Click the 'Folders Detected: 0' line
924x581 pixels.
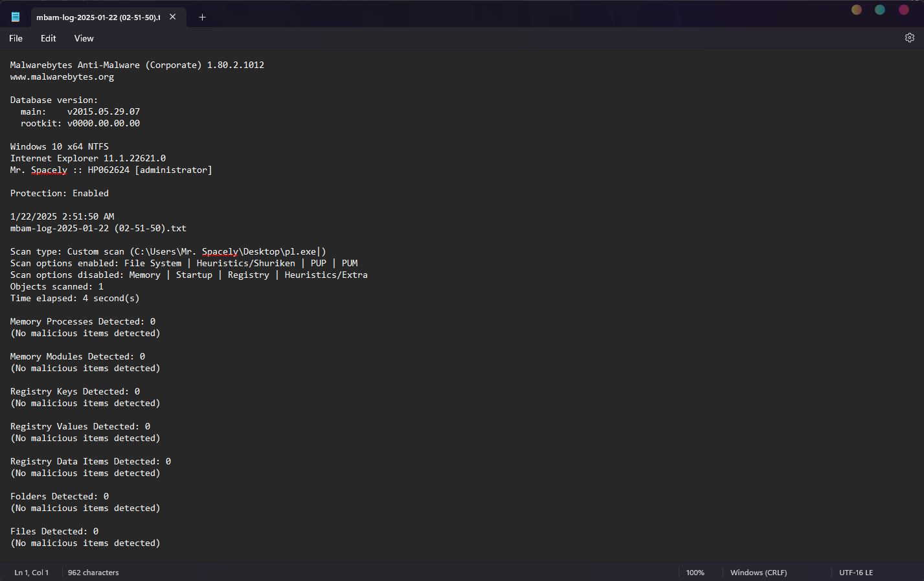(x=60, y=496)
